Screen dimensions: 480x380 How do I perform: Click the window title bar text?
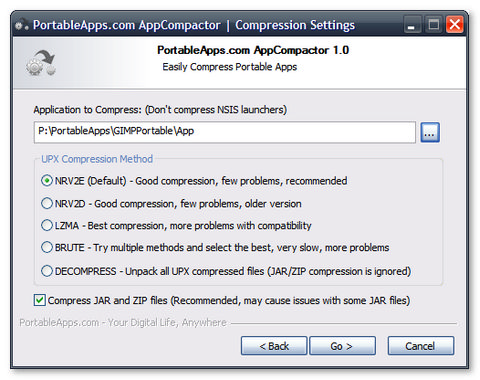coord(194,25)
